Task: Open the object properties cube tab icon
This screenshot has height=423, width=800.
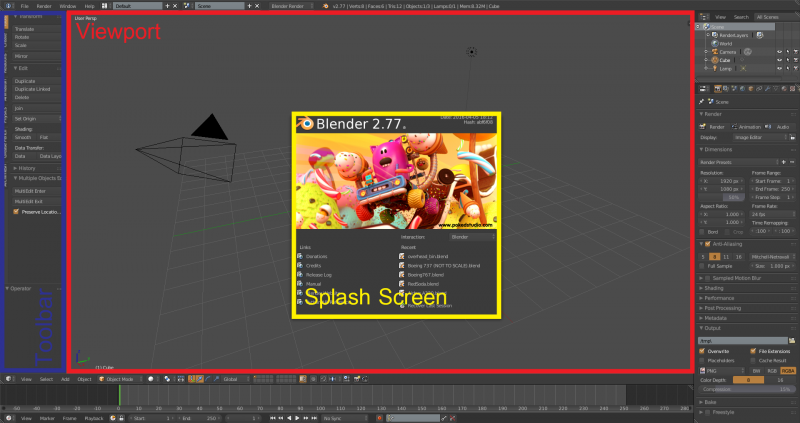Action: (x=751, y=88)
